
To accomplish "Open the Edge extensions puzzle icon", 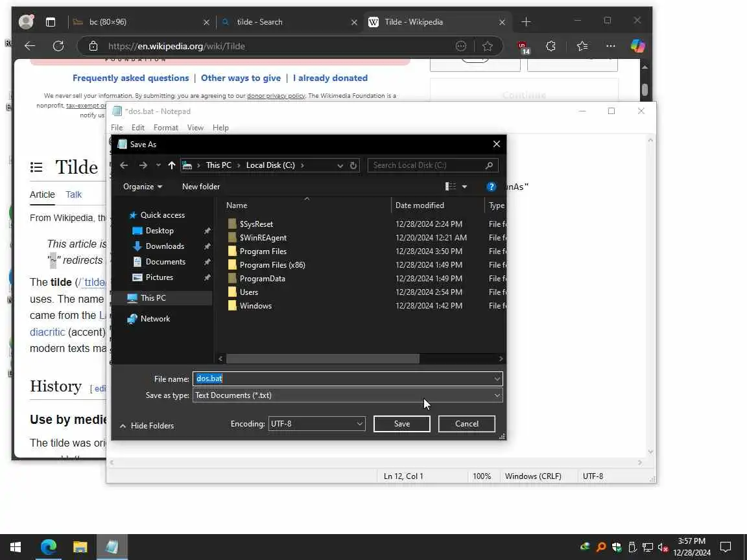I will point(551,46).
